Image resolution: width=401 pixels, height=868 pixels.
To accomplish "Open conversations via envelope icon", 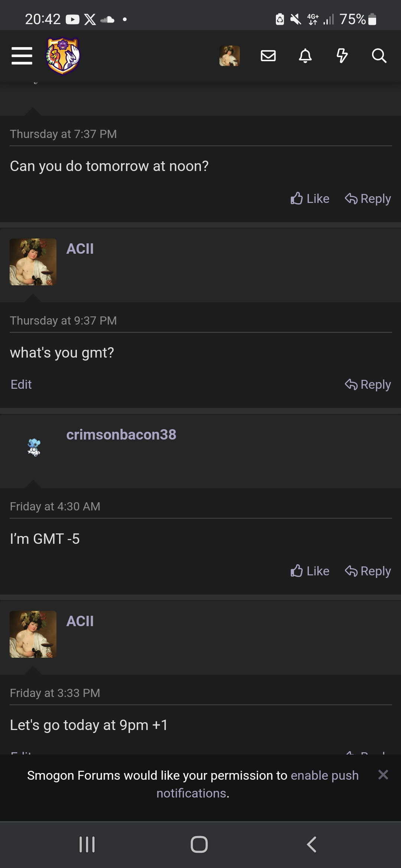I will 268,56.
